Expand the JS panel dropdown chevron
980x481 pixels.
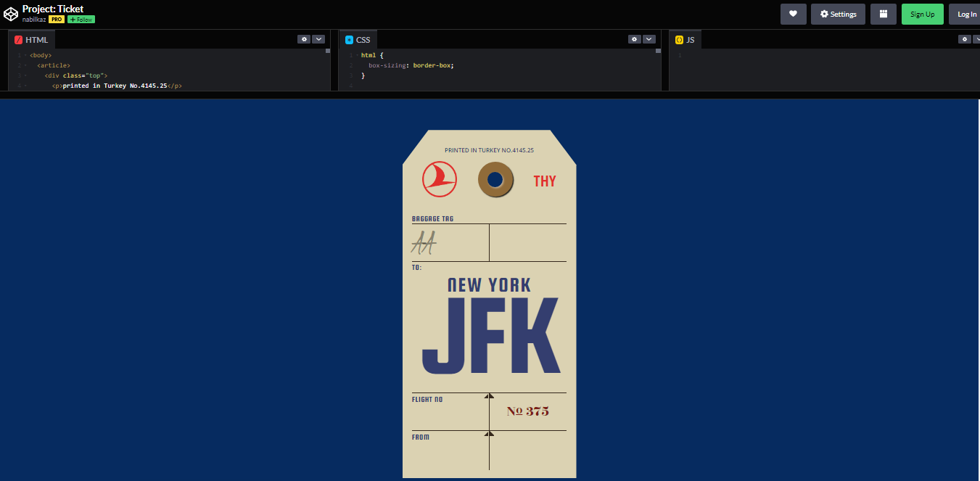click(x=977, y=39)
